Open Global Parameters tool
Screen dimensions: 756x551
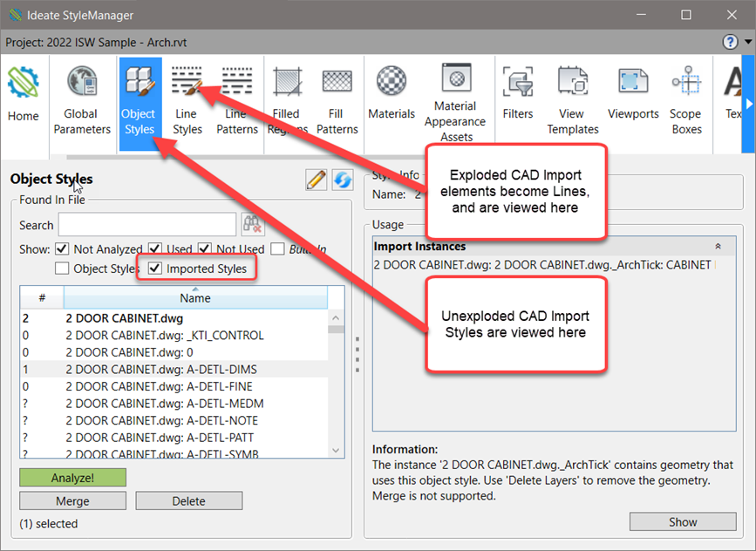point(81,101)
